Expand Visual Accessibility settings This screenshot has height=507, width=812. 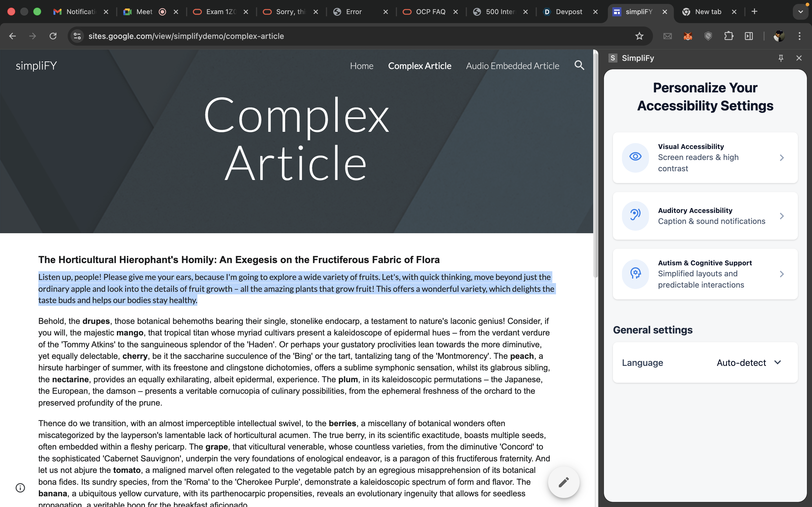tap(705, 158)
